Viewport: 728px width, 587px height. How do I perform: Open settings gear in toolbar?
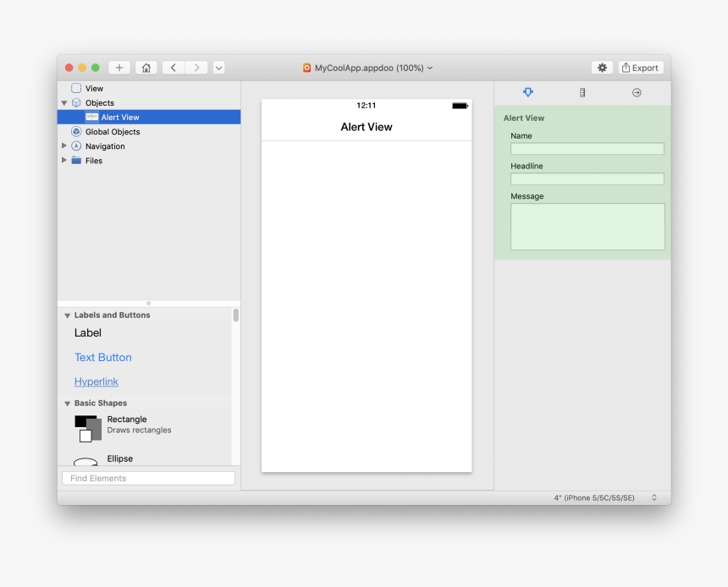point(602,68)
